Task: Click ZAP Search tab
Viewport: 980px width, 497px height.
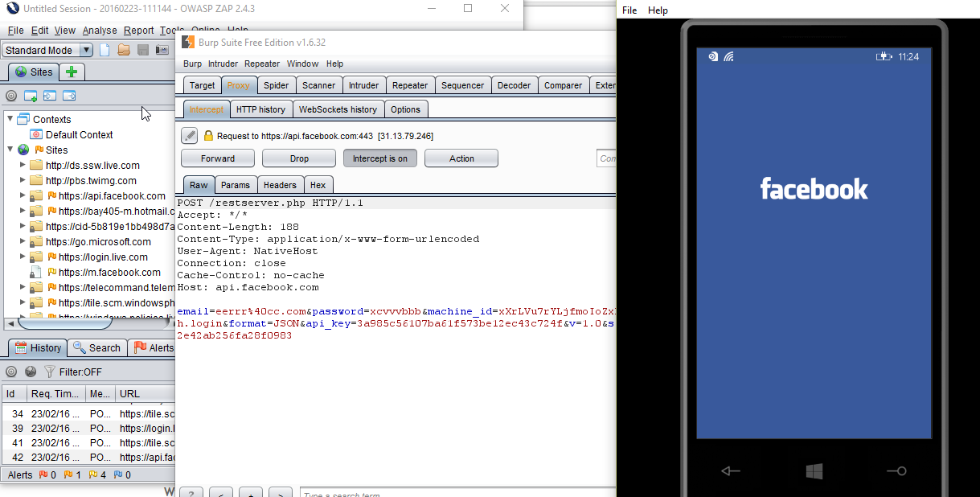Action: (96, 347)
